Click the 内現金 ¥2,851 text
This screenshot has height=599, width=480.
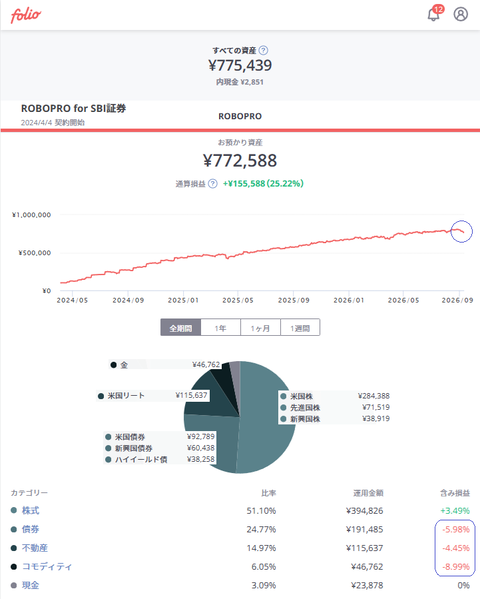coord(240,82)
